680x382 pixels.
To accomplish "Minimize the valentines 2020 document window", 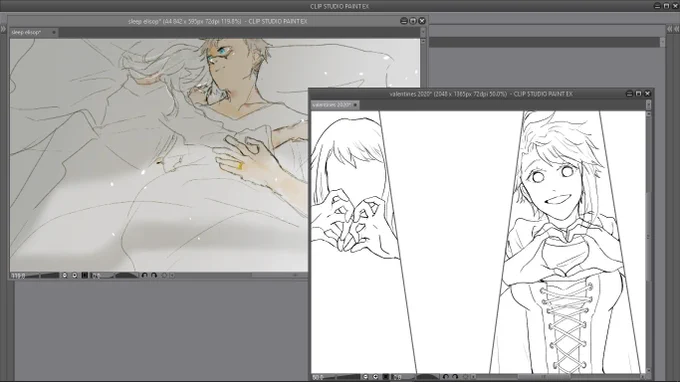I will (x=630, y=94).
